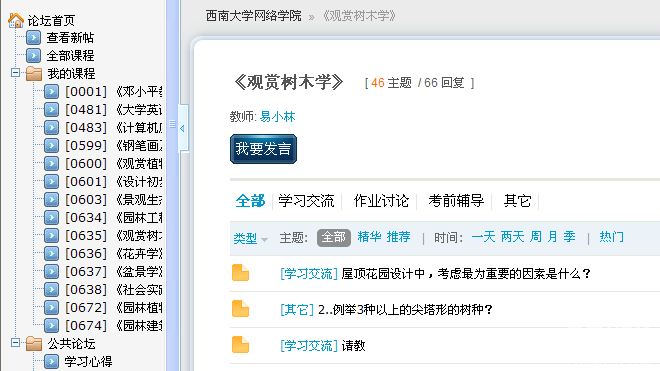660x371 pixels.
Task: Click the arrow icon next to 全部课程
Action: tap(33, 55)
